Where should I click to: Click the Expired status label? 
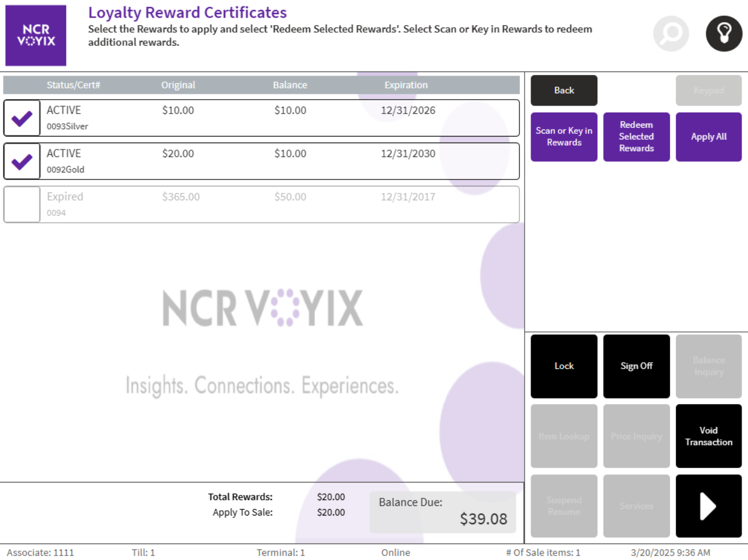[65, 196]
